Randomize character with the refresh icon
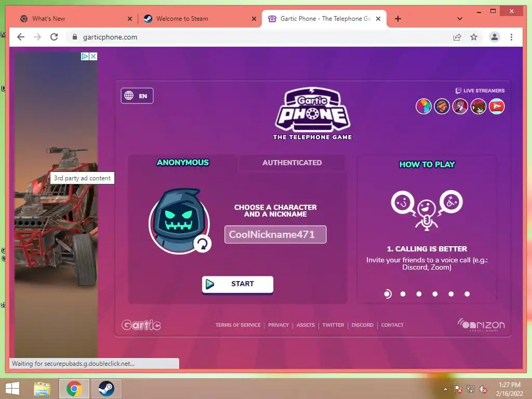 pyautogui.click(x=203, y=244)
